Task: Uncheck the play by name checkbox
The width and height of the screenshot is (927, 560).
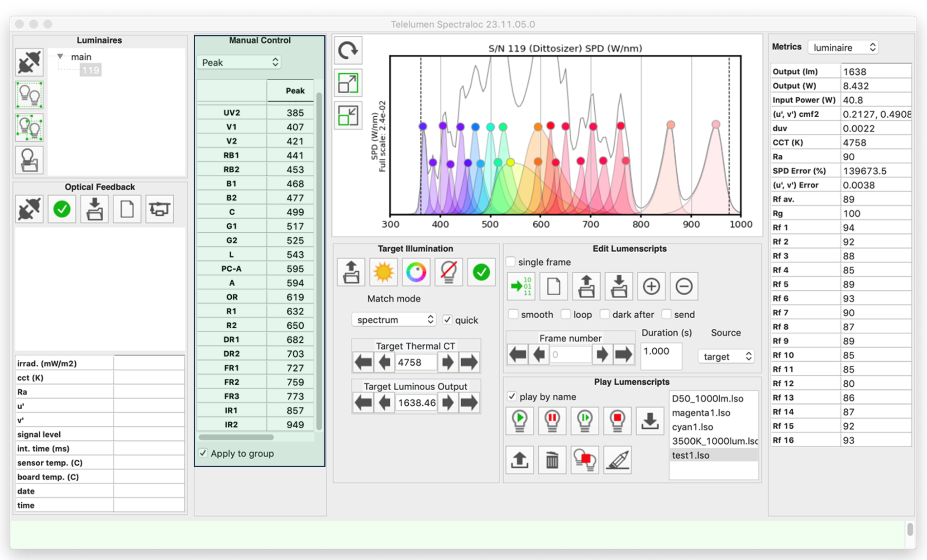Action: [x=512, y=397]
